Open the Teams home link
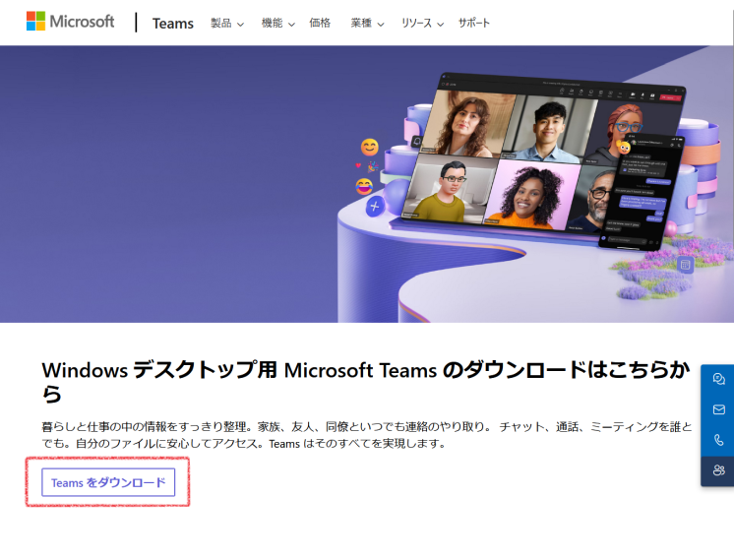The height and width of the screenshot is (560, 734). click(173, 23)
